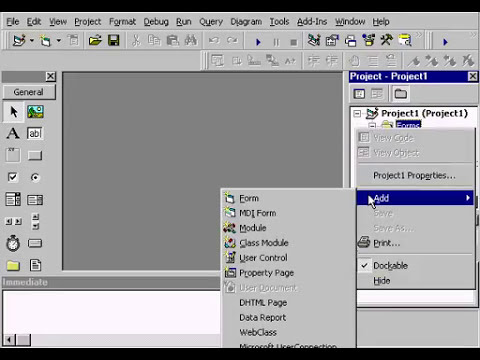Start the program with Run arrow

258,42
